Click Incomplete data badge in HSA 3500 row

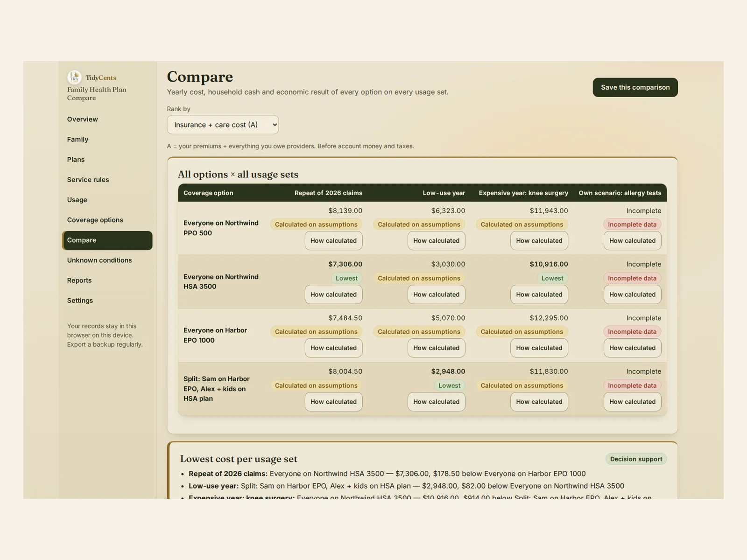(632, 278)
